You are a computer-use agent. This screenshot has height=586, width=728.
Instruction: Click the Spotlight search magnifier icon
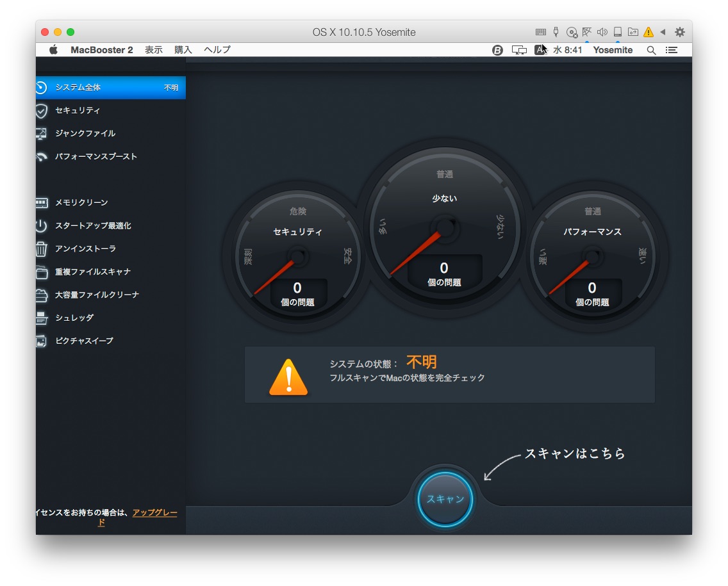pyautogui.click(x=651, y=50)
